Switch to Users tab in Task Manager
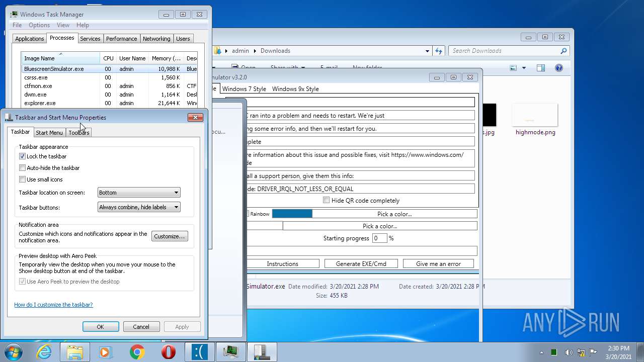This screenshot has height=362, width=644. 183,39
